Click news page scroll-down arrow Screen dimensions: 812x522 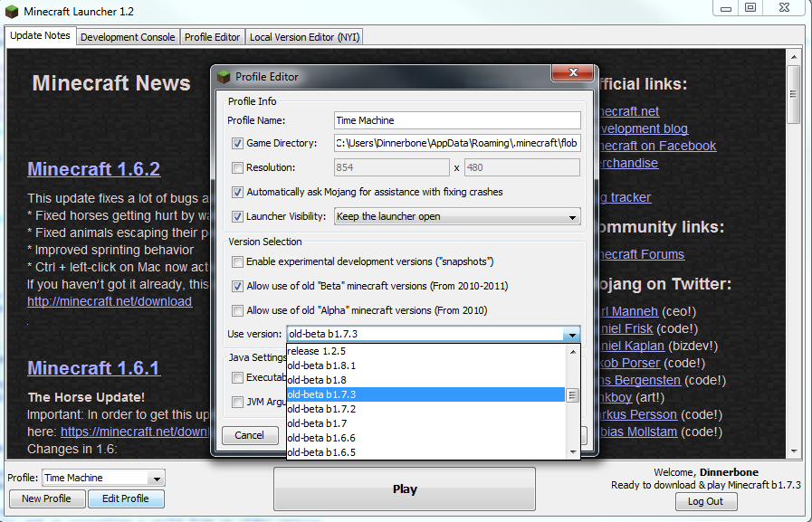pos(794,451)
